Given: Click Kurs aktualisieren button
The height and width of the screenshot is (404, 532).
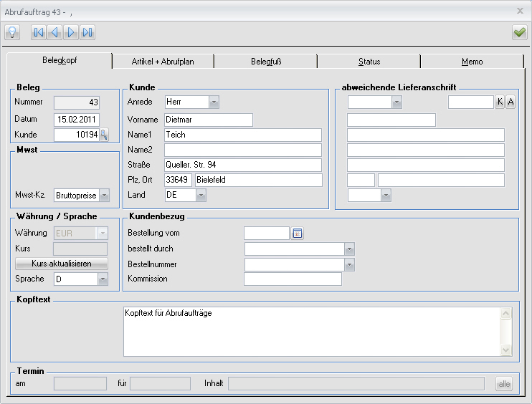Looking at the screenshot, I should (62, 264).
